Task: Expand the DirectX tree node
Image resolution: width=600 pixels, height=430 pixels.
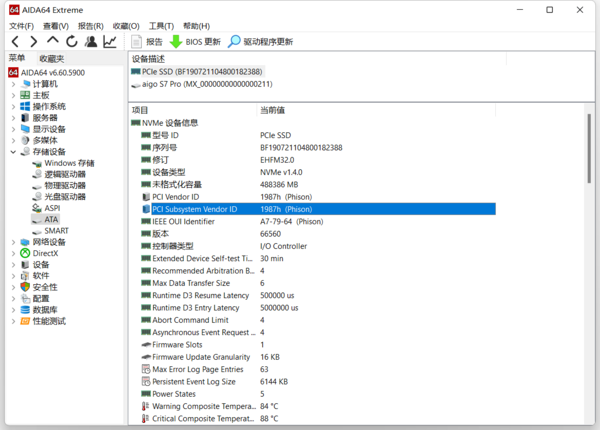Action: click(x=13, y=253)
